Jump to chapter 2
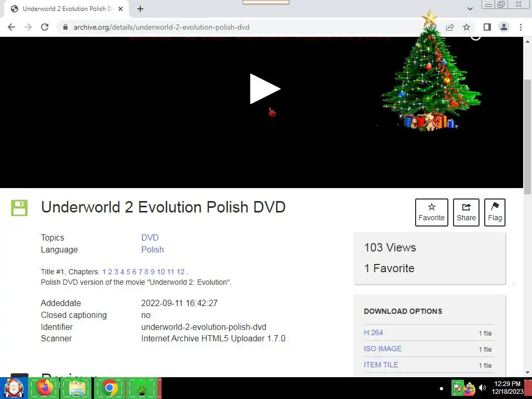The image size is (532, 399). click(110, 272)
